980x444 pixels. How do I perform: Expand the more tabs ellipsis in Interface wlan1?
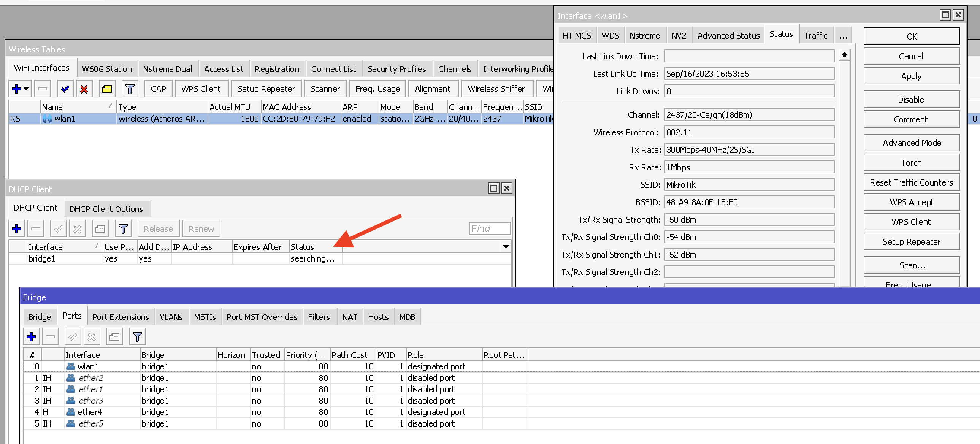click(844, 36)
